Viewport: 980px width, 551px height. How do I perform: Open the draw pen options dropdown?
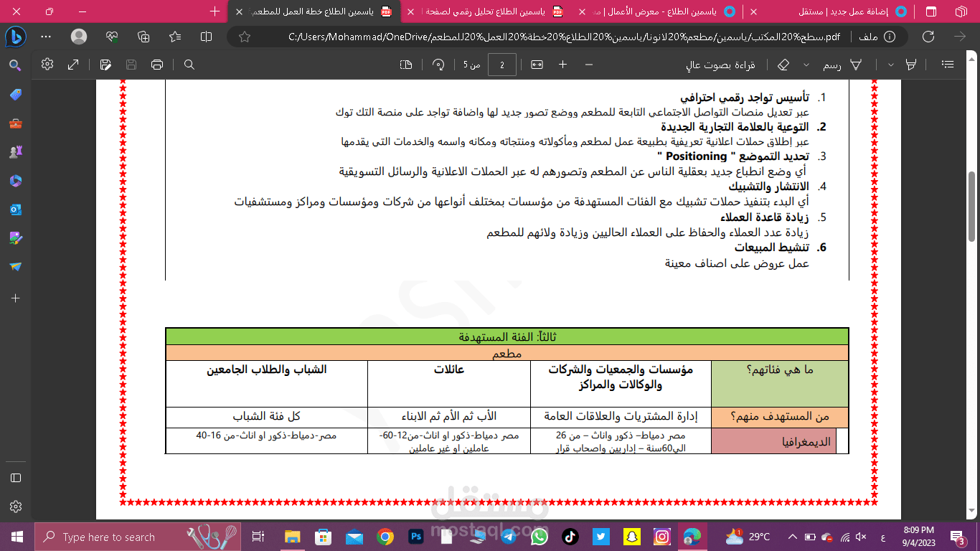tap(806, 64)
